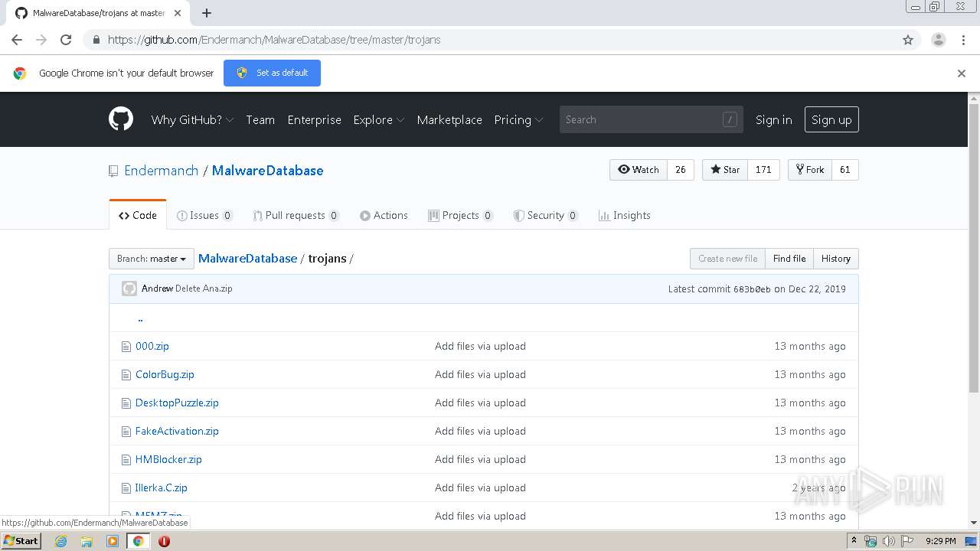
Task: Switch to the Insights tab
Action: point(625,215)
